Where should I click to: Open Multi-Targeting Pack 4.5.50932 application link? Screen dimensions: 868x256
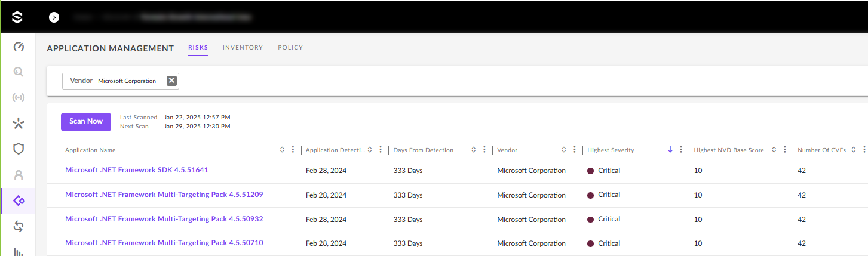[x=164, y=219]
